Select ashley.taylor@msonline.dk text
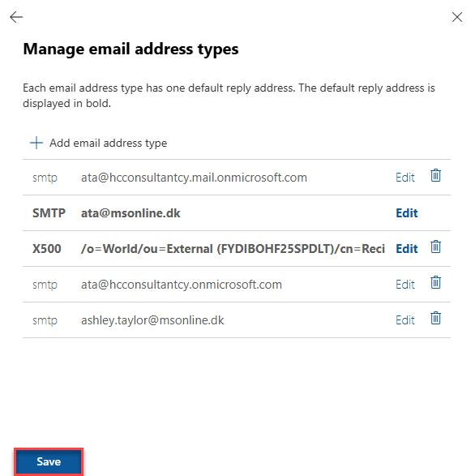This screenshot has width=471, height=476. 152,320
